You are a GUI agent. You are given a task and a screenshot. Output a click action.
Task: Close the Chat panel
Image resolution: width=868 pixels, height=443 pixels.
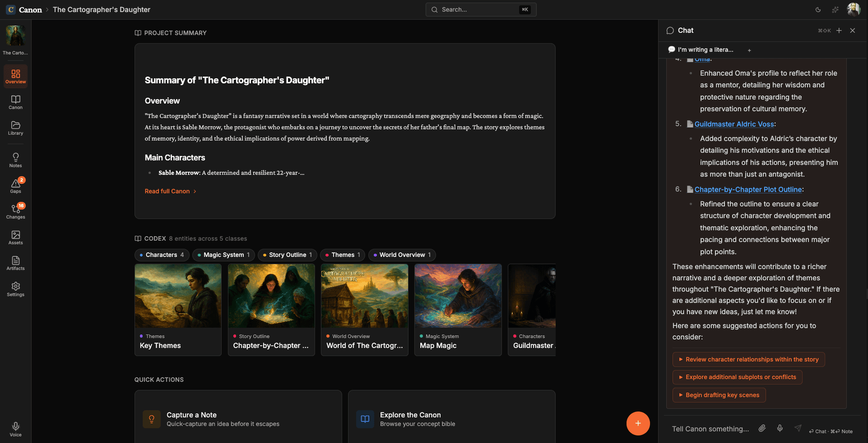coord(852,30)
